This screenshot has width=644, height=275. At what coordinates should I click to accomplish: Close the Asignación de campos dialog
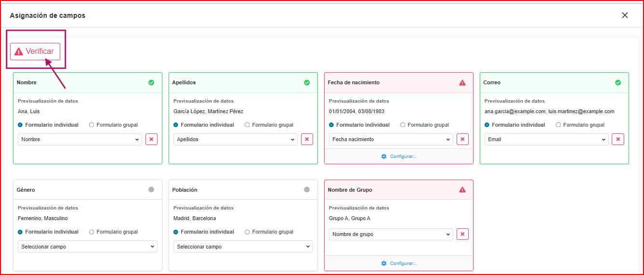(x=625, y=15)
